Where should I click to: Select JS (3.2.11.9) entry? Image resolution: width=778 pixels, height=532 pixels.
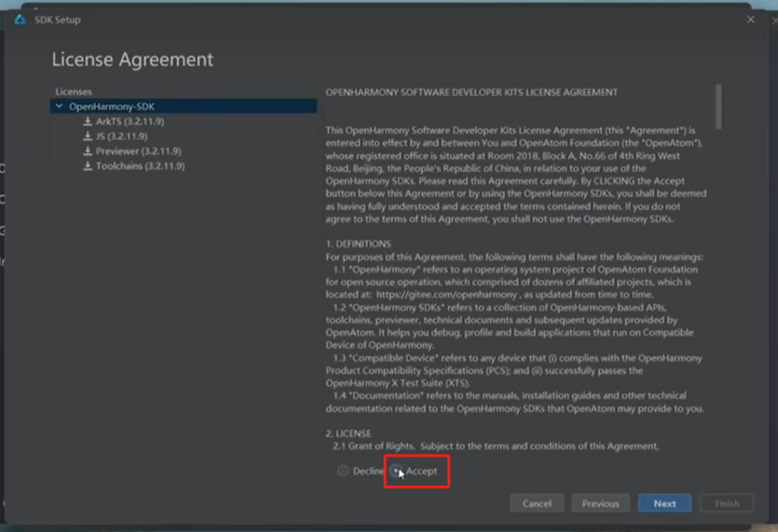pyautogui.click(x=121, y=136)
